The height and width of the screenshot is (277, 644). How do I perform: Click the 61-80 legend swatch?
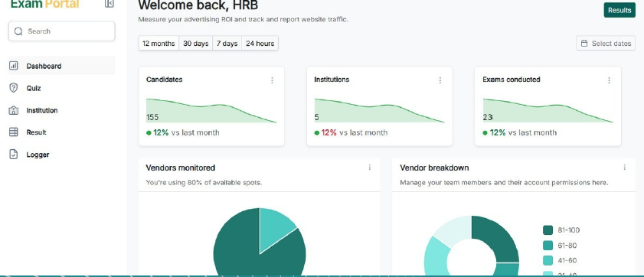[x=548, y=246]
